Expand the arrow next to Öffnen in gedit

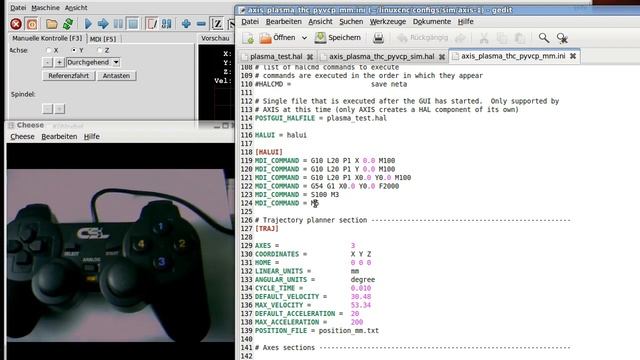tap(304, 38)
